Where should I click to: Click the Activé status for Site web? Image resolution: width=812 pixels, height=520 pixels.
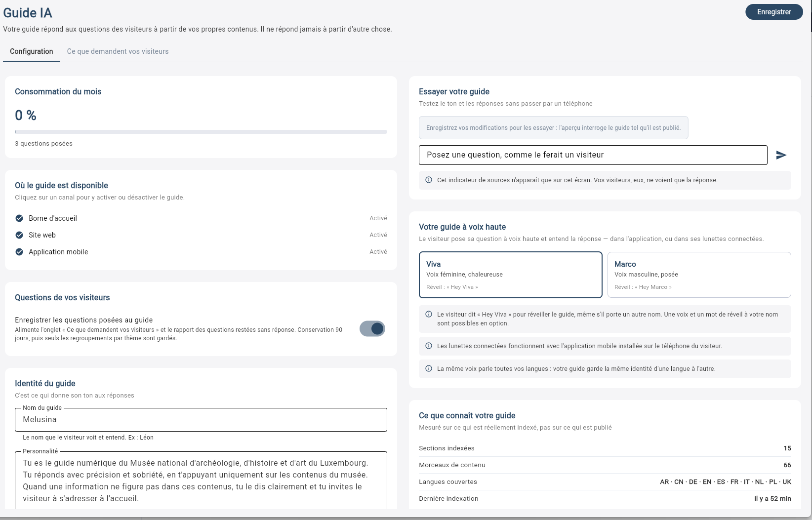pyautogui.click(x=378, y=235)
